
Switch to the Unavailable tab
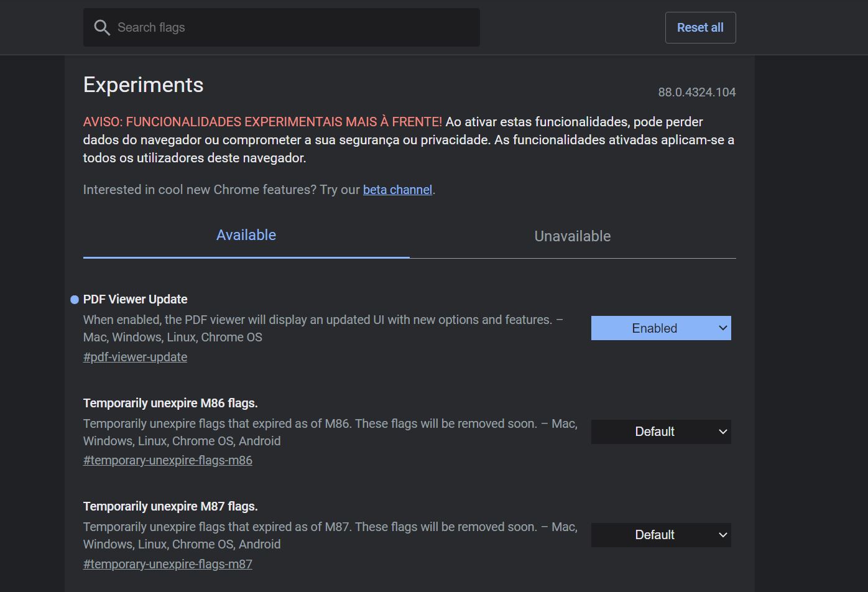pos(572,236)
